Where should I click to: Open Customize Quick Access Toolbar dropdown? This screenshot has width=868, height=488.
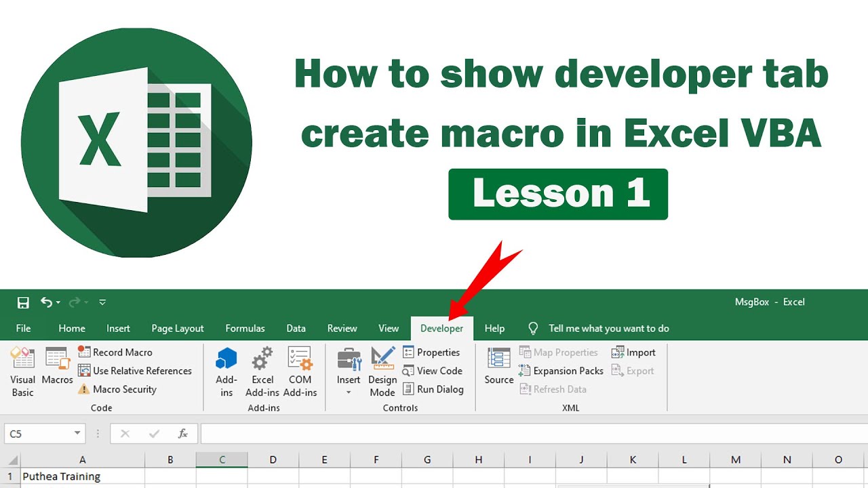pos(102,302)
